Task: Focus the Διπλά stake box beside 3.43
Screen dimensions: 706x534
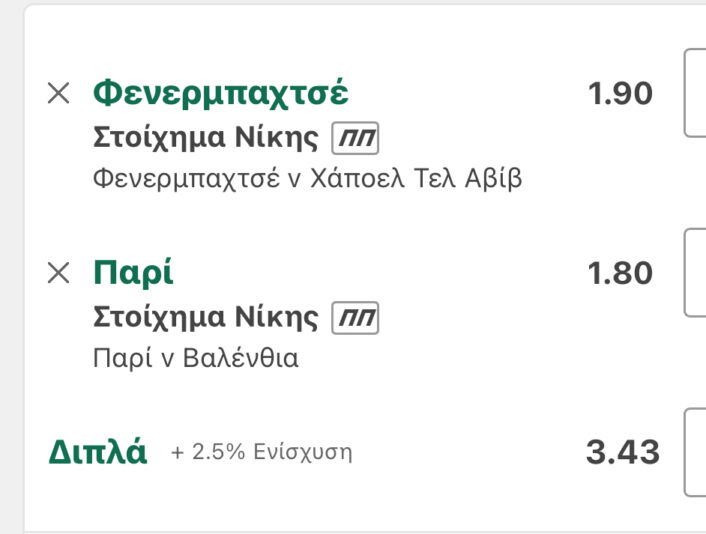Action: pos(694,452)
